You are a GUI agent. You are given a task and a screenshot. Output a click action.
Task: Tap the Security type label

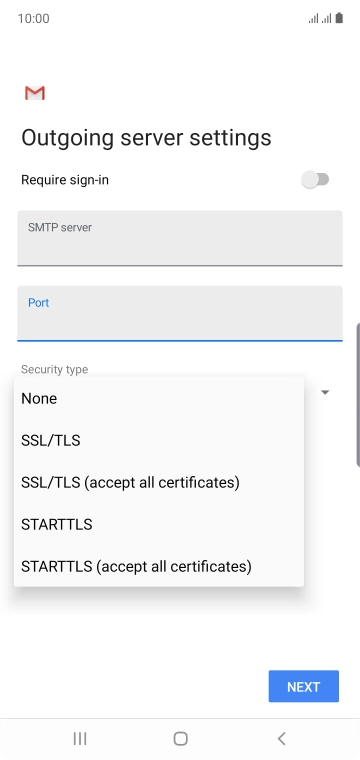click(x=55, y=369)
